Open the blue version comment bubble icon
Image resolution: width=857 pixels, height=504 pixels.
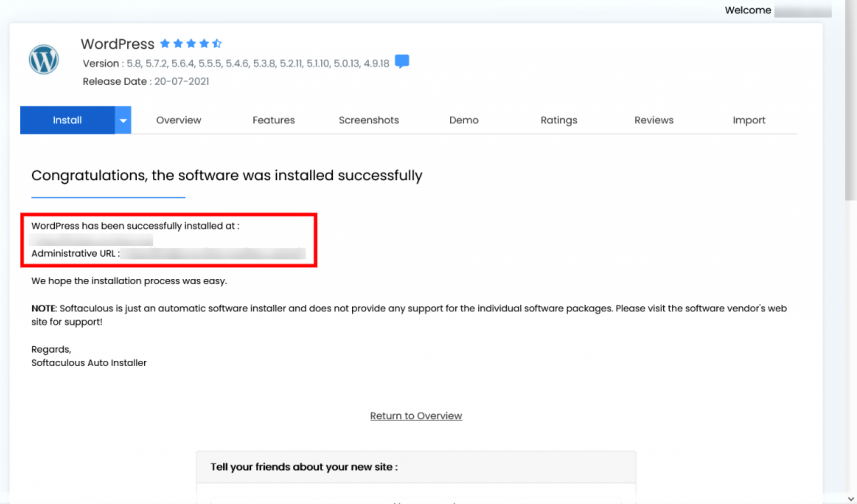(402, 62)
